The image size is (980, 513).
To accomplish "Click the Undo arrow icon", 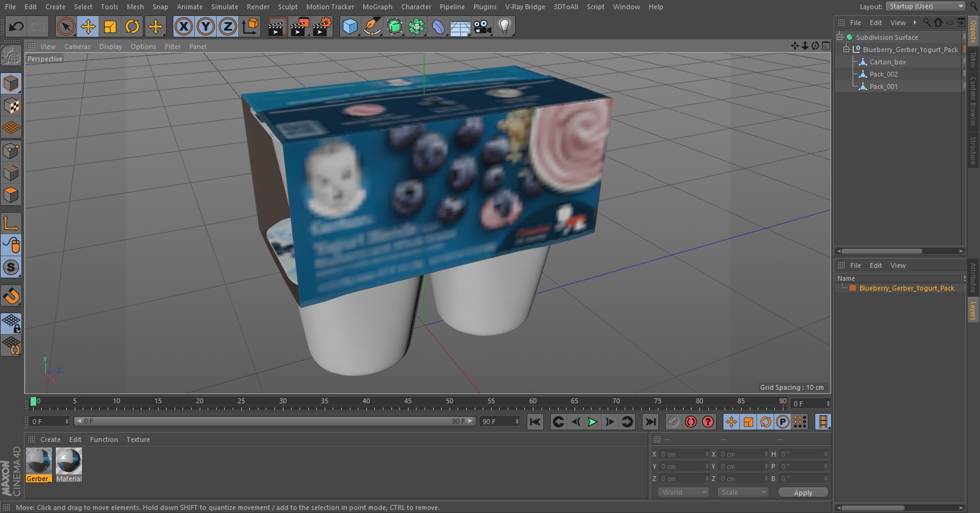I will pyautogui.click(x=17, y=26).
